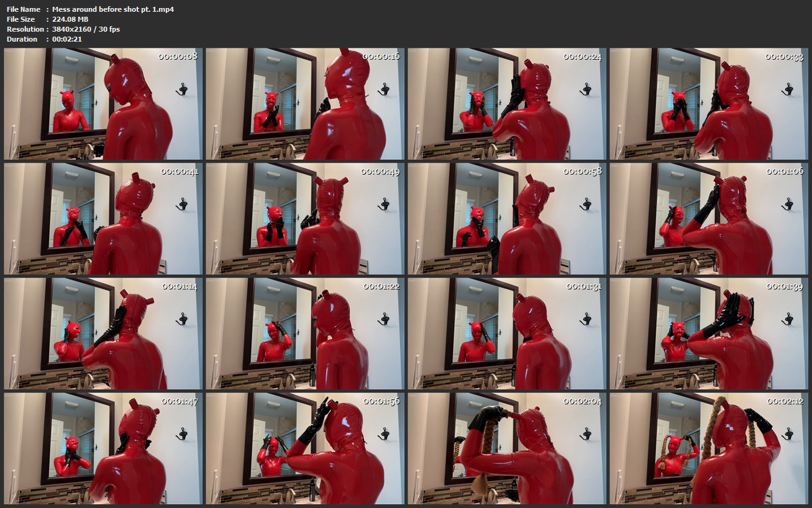
Task: Select the thumbnail stamped 00:00:24
Action: (507, 104)
